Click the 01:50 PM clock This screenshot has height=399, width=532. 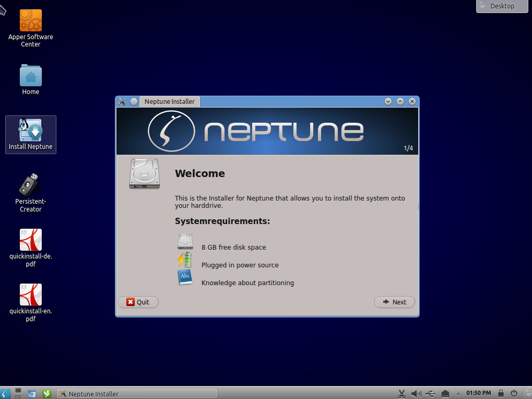point(478,393)
